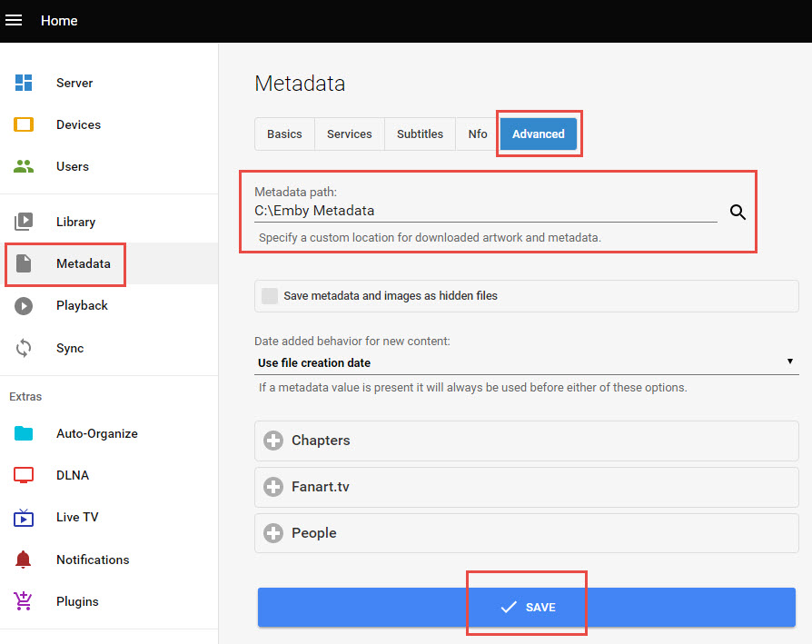Click the Sync arrows icon

24,348
